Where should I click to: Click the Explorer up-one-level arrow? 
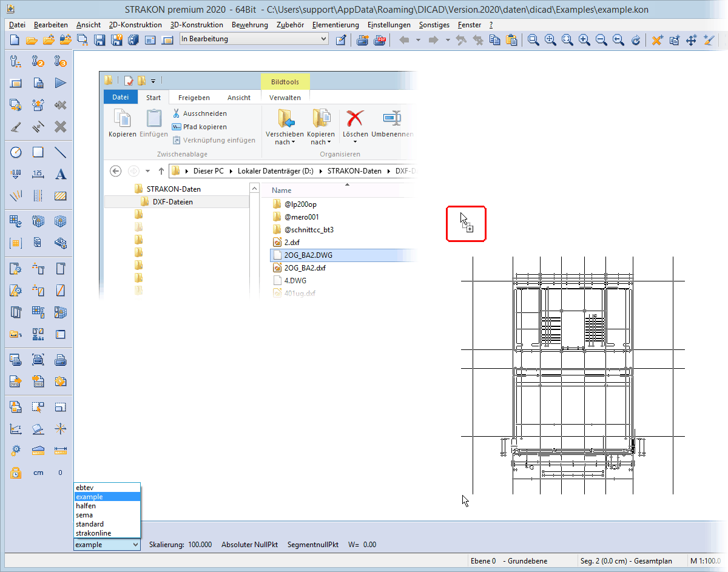click(x=161, y=171)
